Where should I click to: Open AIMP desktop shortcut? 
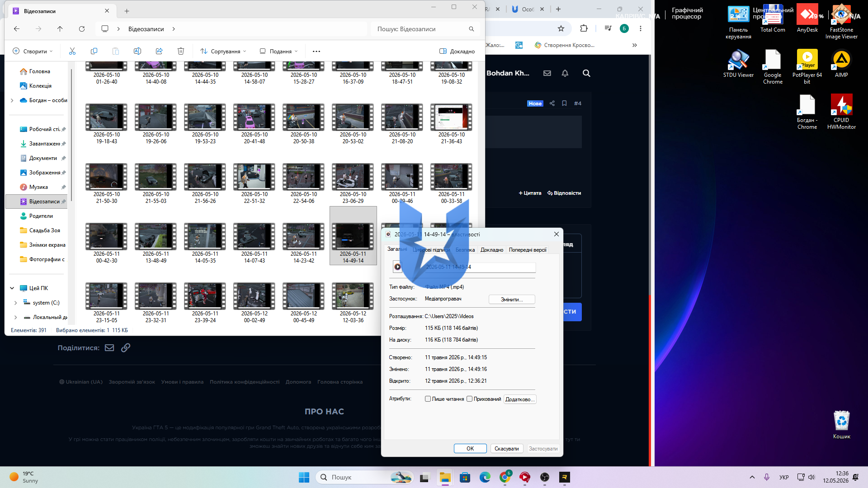[841, 64]
